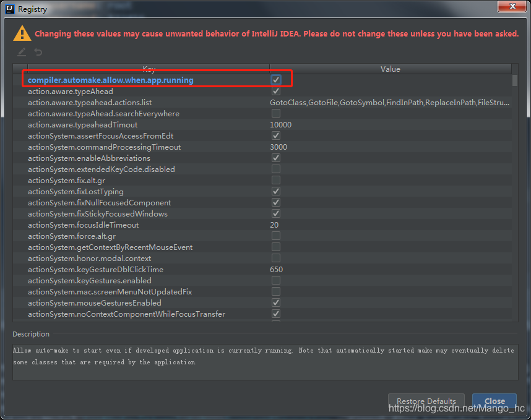
Task: Toggle action.aware.typeAhead checkbox
Action: [276, 91]
